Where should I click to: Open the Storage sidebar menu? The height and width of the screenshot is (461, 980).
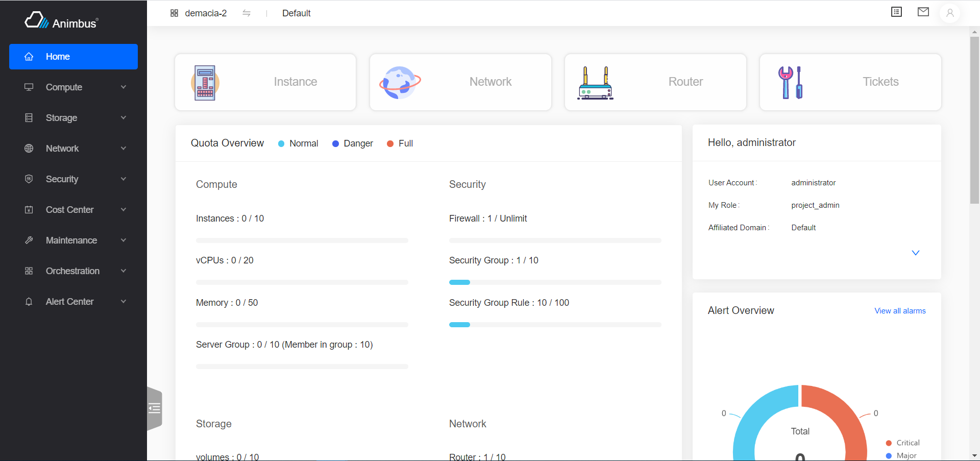click(73, 118)
